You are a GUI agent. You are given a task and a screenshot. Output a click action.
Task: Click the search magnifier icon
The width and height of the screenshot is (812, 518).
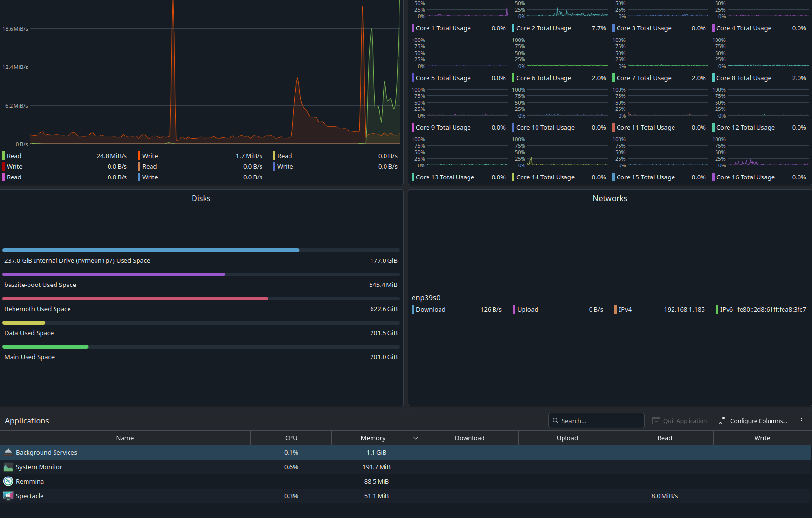[x=556, y=421]
